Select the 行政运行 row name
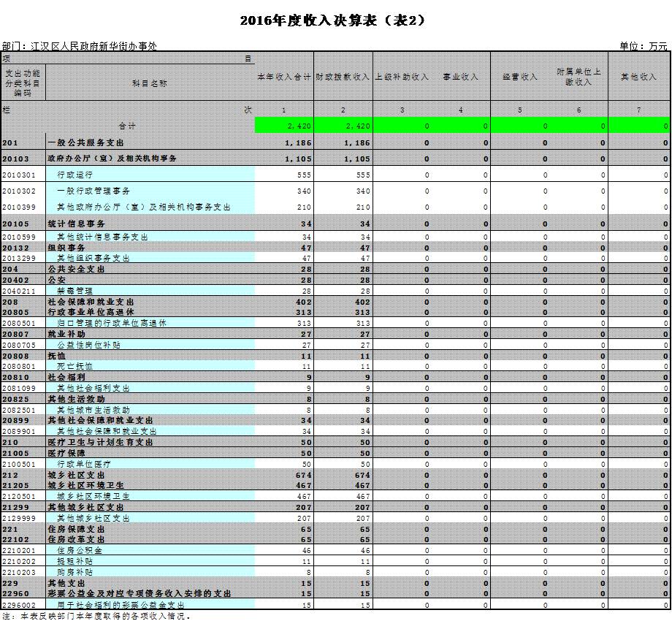This screenshot has width=672, height=621. [75, 175]
